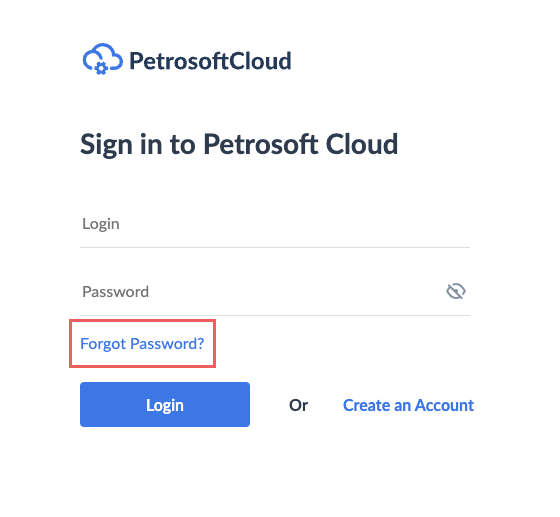Image resolution: width=560 pixels, height=517 pixels.
Task: Open the Forgot Password? link
Action: (142, 343)
